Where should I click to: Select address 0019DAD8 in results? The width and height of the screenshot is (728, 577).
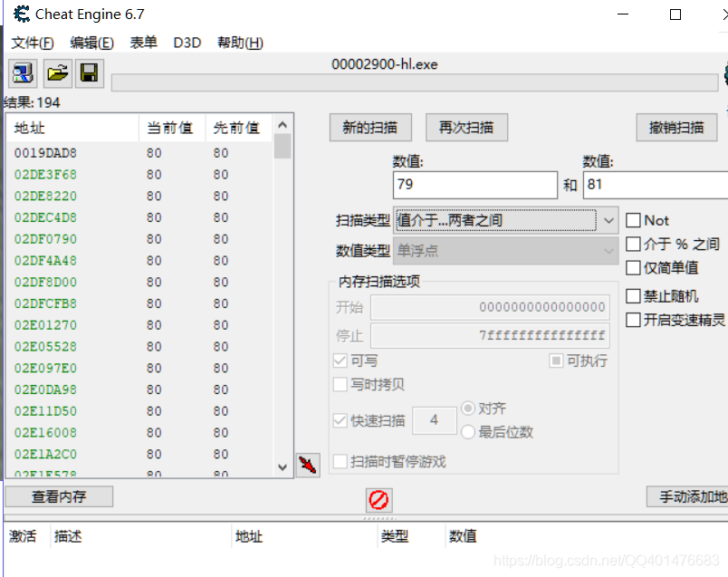[x=45, y=153]
